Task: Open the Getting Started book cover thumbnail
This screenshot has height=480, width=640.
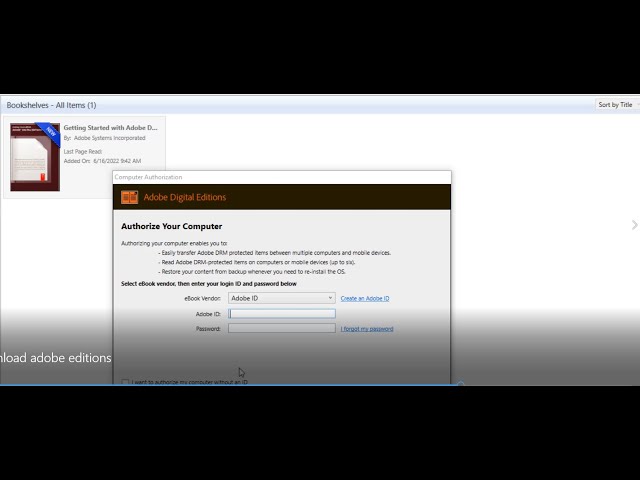Action: (x=35, y=157)
